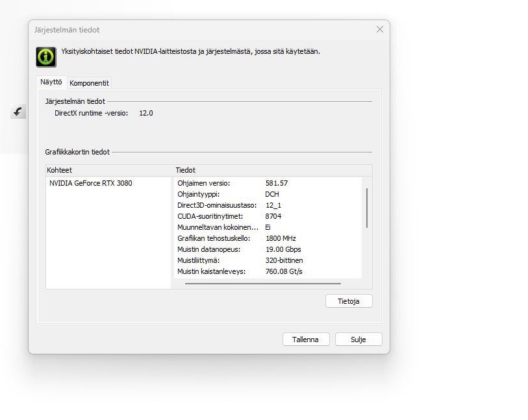This screenshot has height=420, width=528.
Task: Select the Grafiikan tehostuskello row
Action: pos(268,238)
